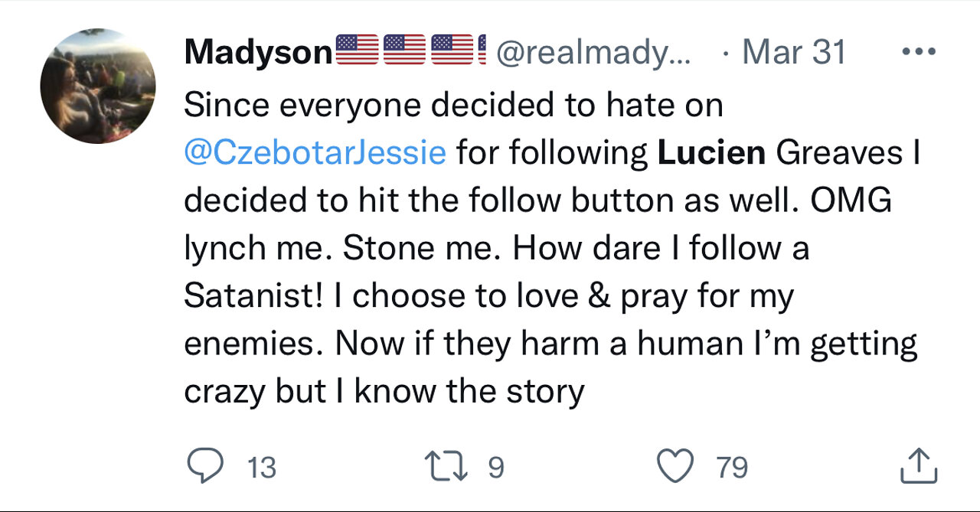Click the retweet count 9

click(x=496, y=466)
